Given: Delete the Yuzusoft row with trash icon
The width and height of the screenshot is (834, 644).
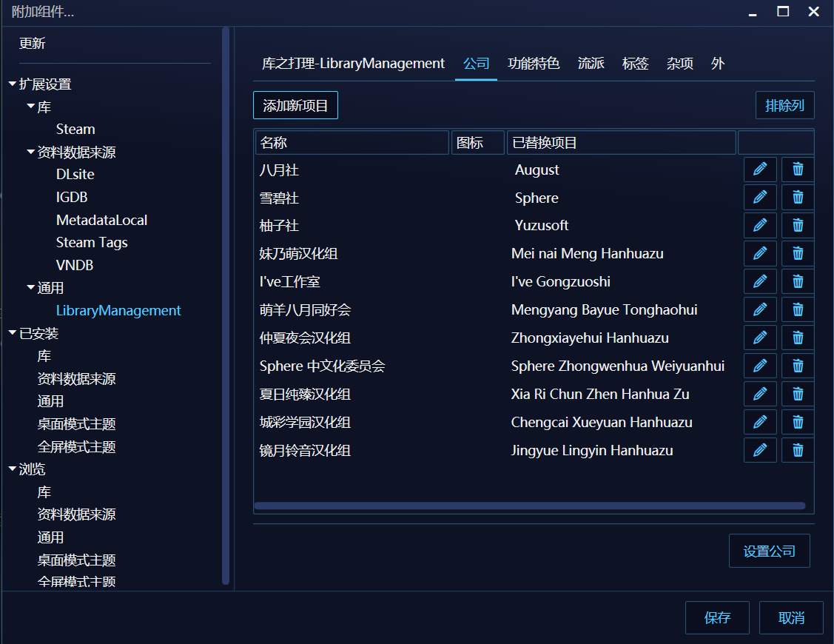Looking at the screenshot, I should coord(798,226).
